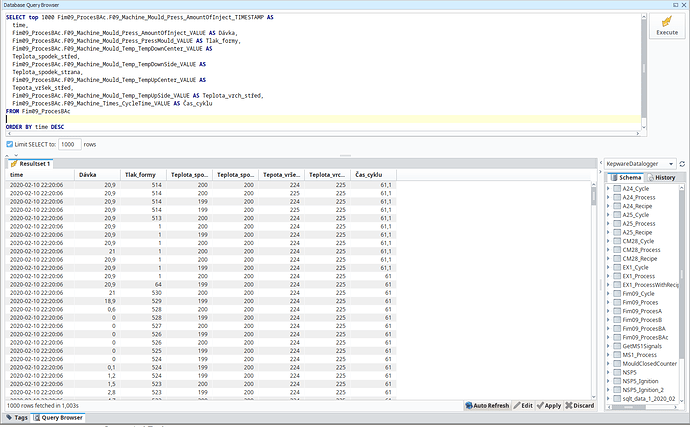The height and width of the screenshot is (427, 690).
Task: Click the Edit pencil button
Action: pos(522,405)
